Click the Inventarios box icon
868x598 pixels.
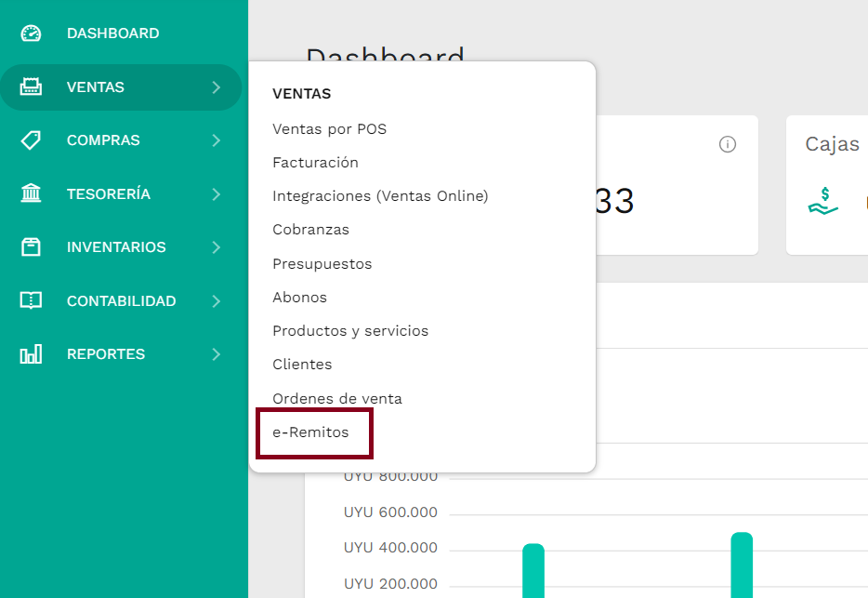(31, 247)
